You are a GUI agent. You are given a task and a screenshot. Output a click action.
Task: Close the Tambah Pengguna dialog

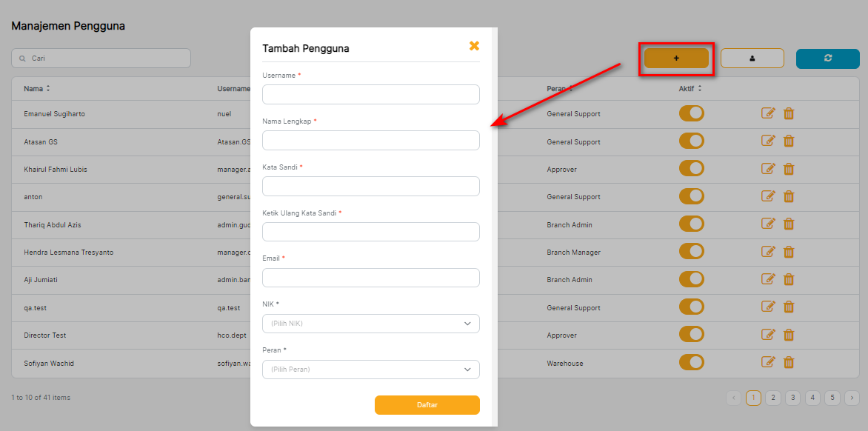(474, 46)
